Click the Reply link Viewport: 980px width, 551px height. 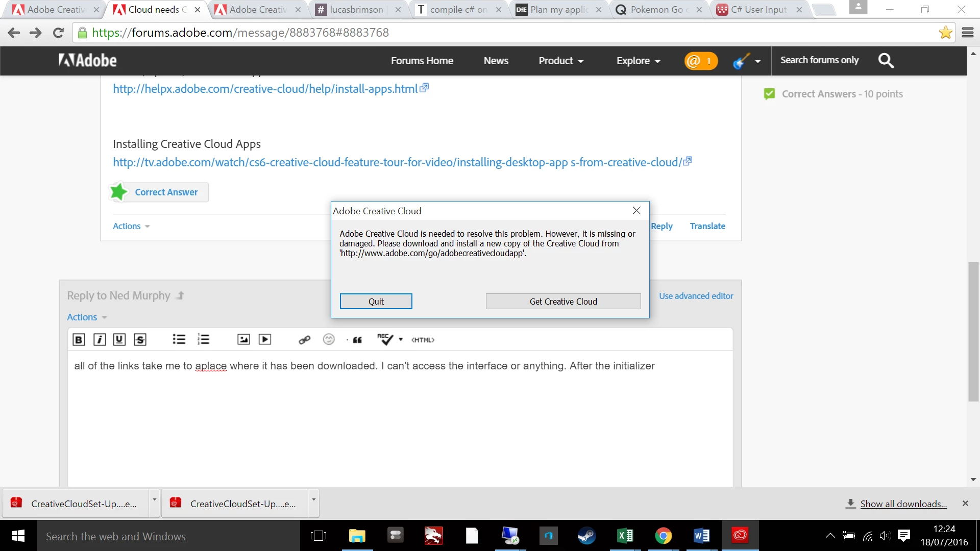(661, 226)
